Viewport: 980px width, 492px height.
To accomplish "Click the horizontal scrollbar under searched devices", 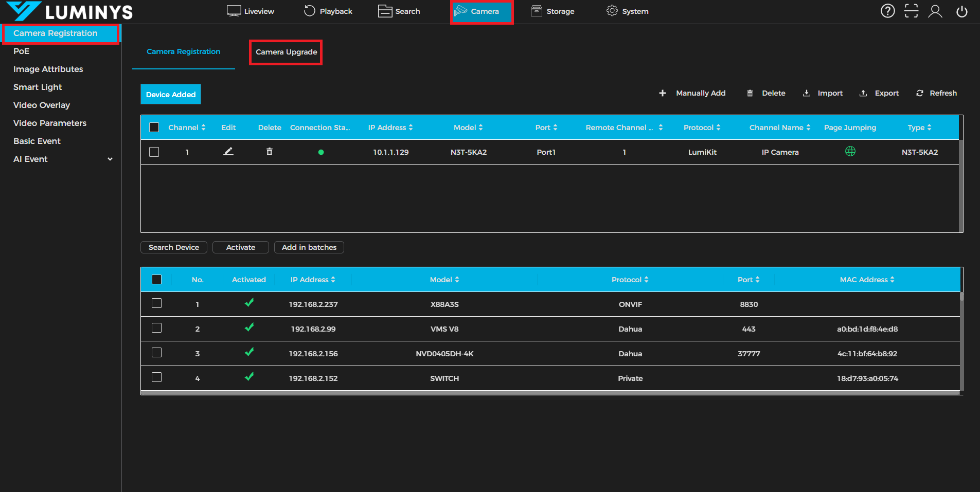I will 550,393.
